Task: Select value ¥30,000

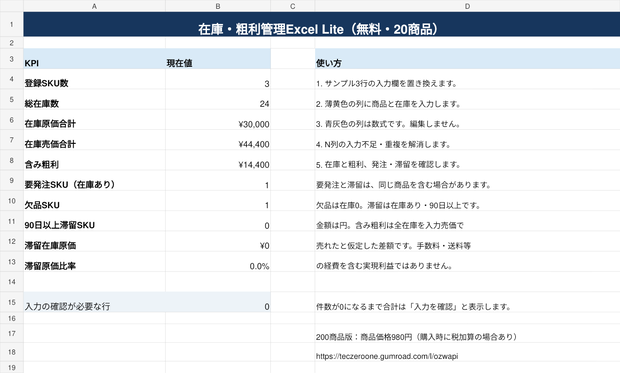Action: (218, 120)
